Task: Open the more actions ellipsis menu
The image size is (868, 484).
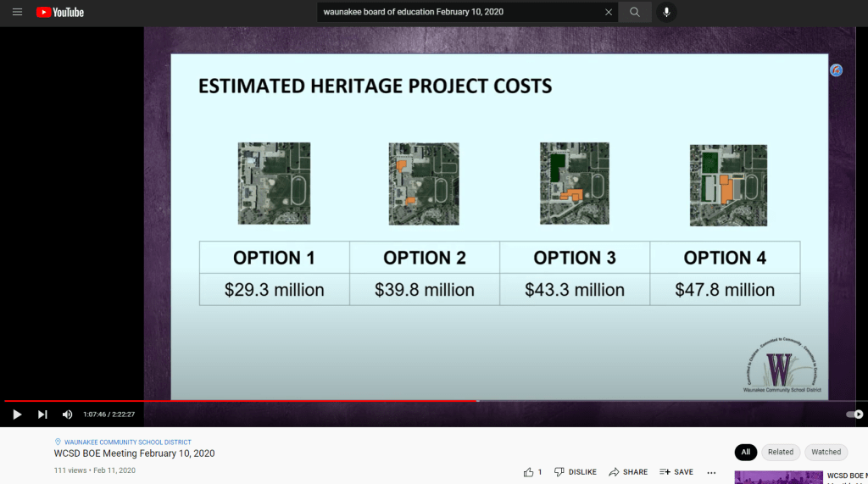Action: point(711,472)
